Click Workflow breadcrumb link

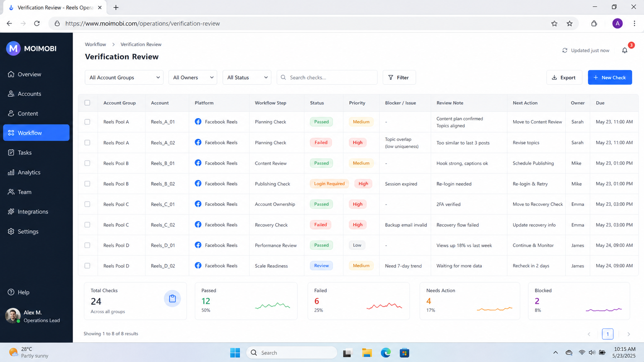95,44
